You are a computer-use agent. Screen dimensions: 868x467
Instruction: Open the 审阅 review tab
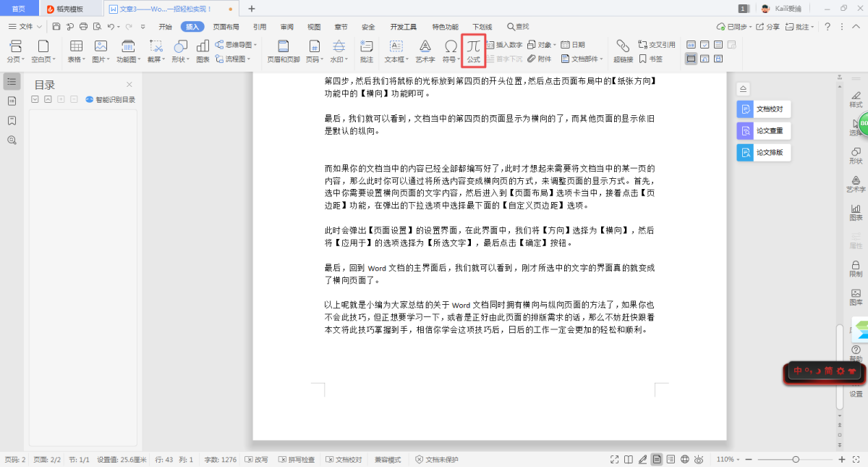(x=287, y=27)
